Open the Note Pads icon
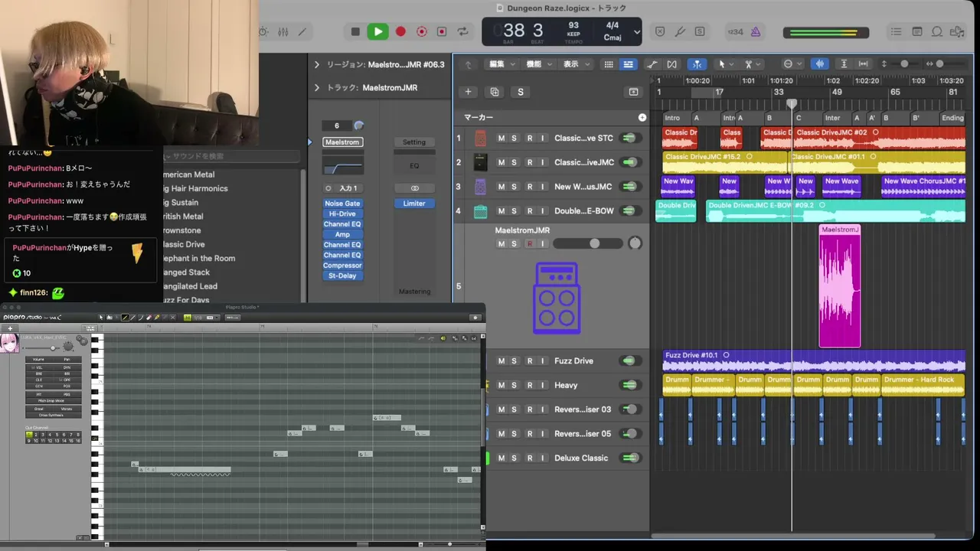The image size is (980, 551). pos(917,31)
